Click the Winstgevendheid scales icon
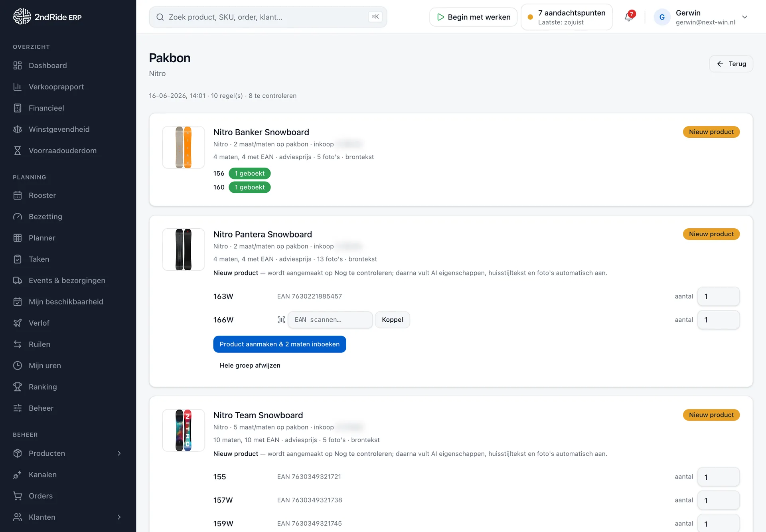The height and width of the screenshot is (532, 766). coord(18,129)
